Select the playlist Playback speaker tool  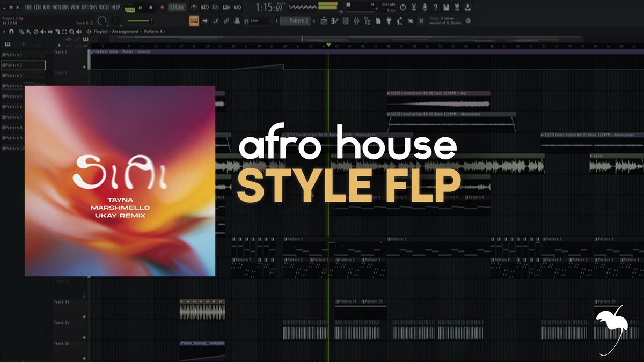[78, 32]
